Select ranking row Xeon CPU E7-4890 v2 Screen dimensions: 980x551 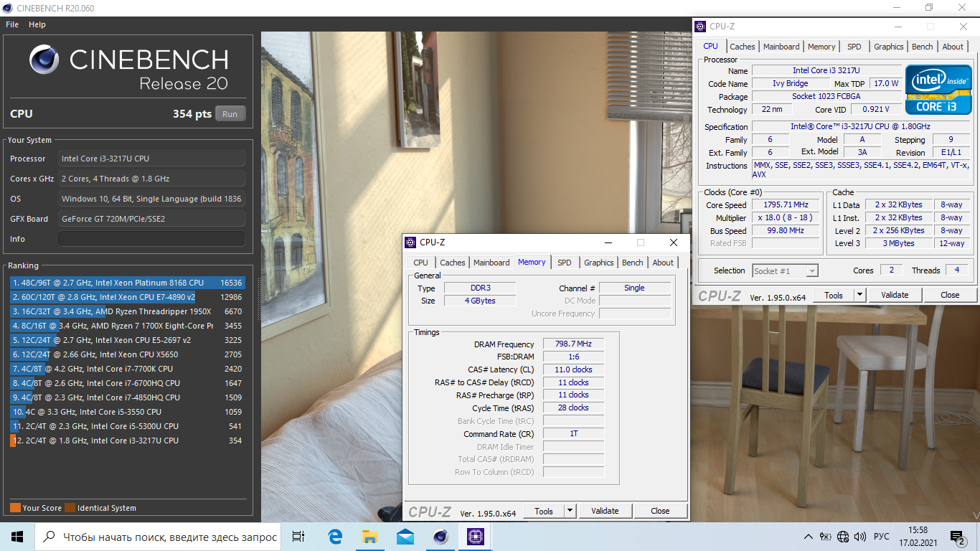point(128,297)
